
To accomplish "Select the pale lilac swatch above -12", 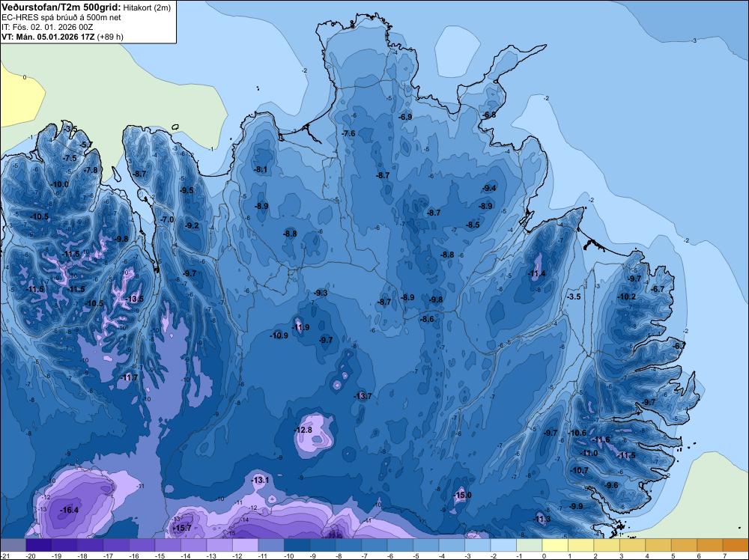I will tap(245, 545).
